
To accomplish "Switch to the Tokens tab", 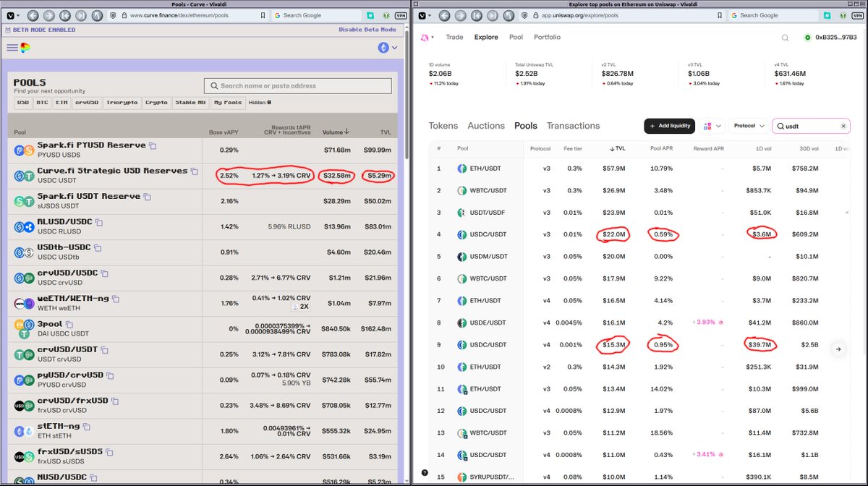I will click(443, 126).
